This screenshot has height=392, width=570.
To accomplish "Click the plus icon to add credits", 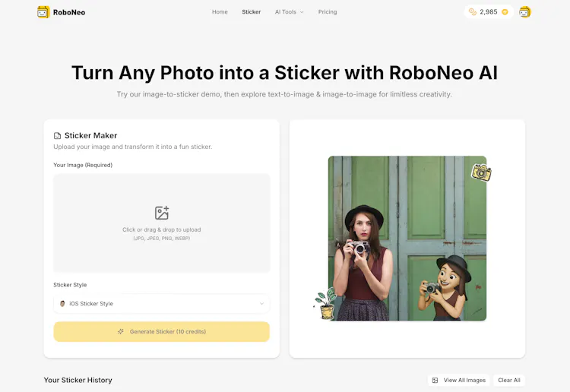I will click(x=505, y=12).
